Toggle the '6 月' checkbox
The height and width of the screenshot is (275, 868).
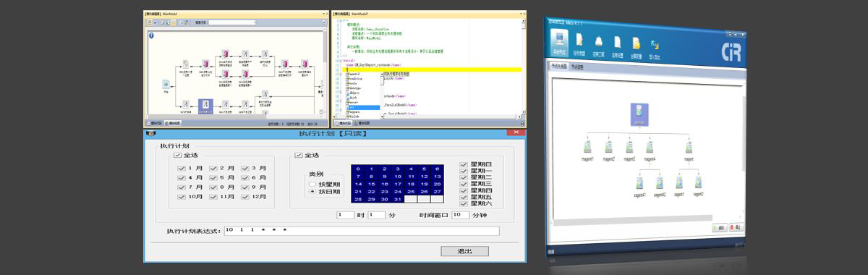[244, 178]
